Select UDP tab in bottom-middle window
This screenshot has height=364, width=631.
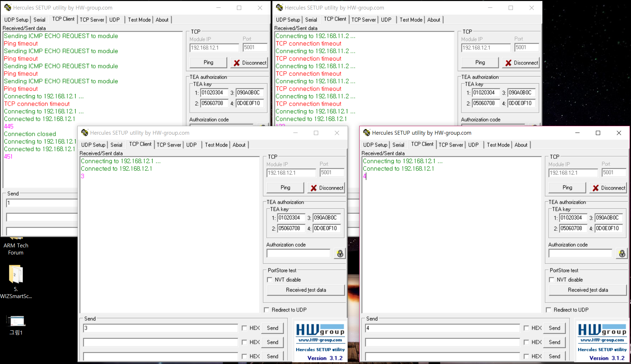[192, 145]
